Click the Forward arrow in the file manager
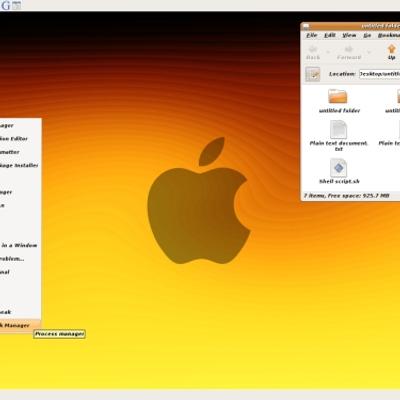 click(349, 53)
